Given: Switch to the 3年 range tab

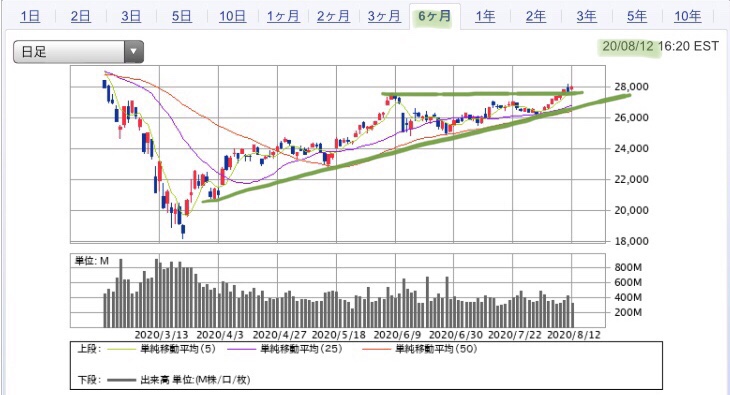Looking at the screenshot, I should point(587,16).
